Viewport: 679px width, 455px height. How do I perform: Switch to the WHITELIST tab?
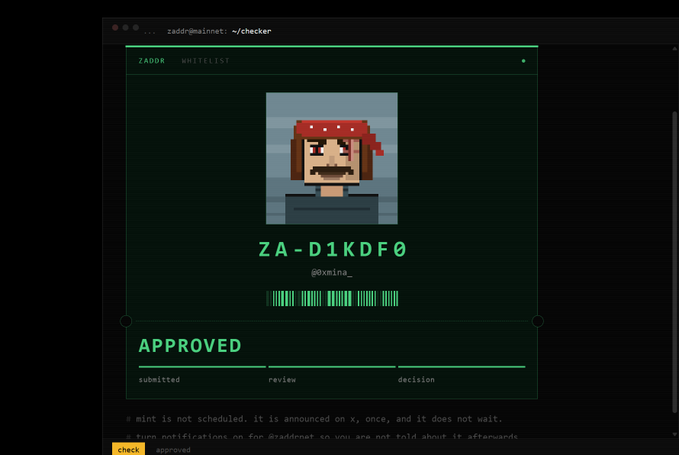point(206,61)
